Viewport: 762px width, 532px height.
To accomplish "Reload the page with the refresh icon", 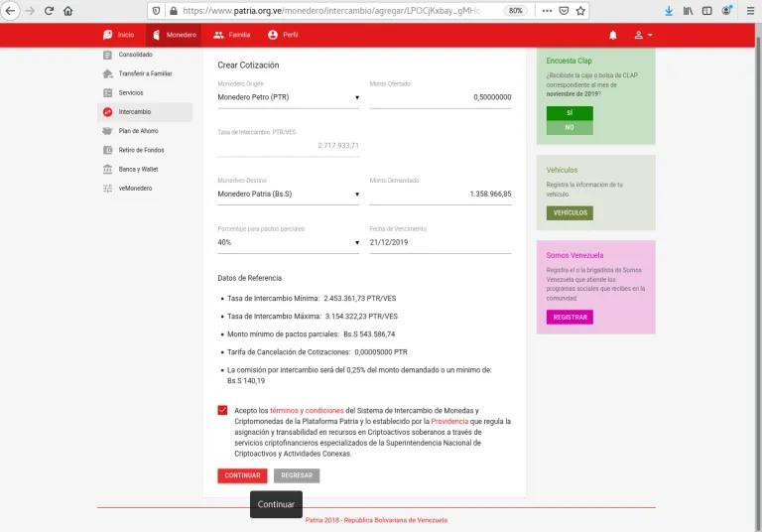I will pyautogui.click(x=49, y=11).
